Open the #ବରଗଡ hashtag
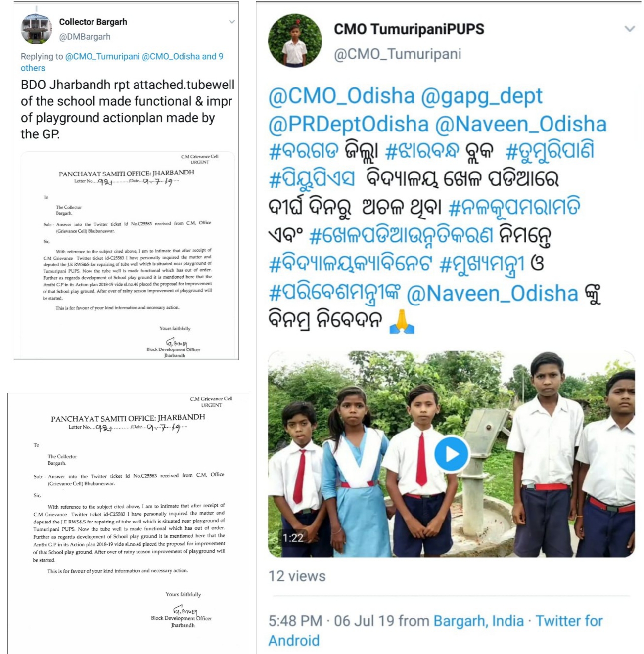 (304, 151)
